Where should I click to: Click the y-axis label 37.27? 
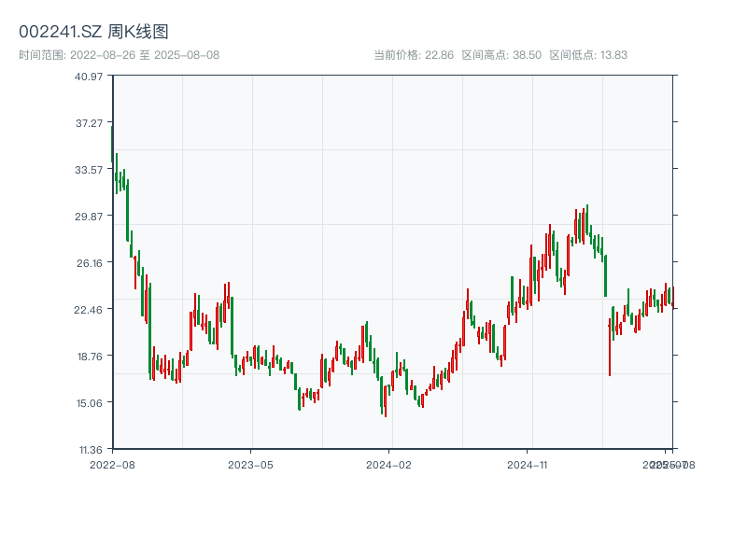point(89,123)
